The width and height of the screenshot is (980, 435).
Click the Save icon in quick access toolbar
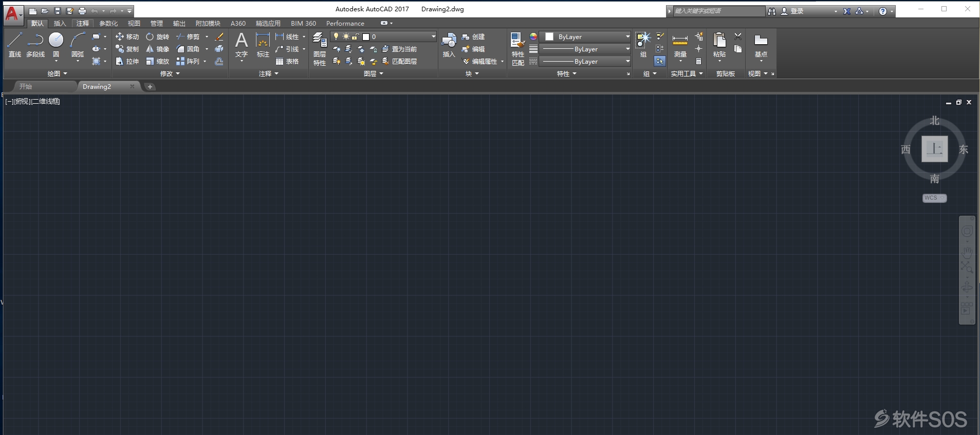[58, 11]
